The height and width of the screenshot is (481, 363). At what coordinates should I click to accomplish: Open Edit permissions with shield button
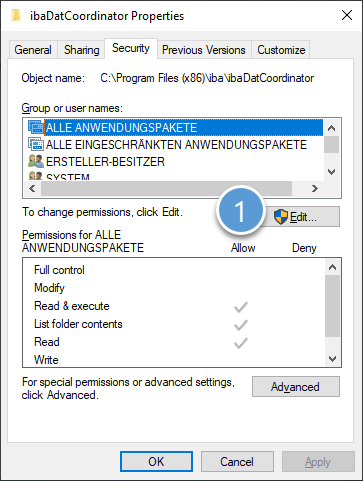tap(302, 217)
